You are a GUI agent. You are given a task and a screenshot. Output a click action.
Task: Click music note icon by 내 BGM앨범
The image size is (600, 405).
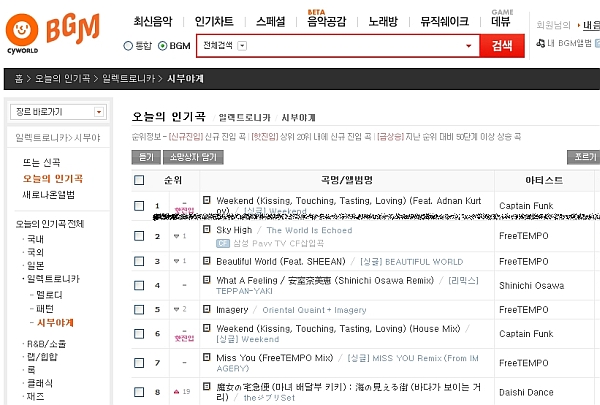[x=540, y=43]
